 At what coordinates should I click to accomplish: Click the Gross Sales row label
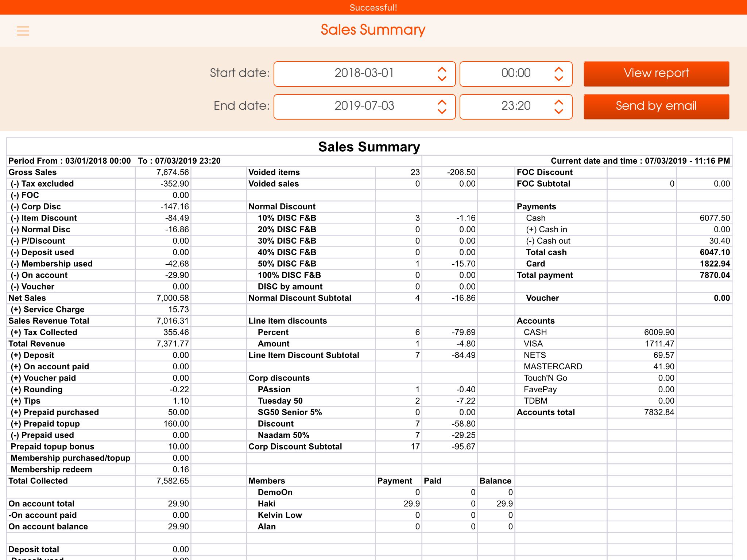click(x=33, y=172)
